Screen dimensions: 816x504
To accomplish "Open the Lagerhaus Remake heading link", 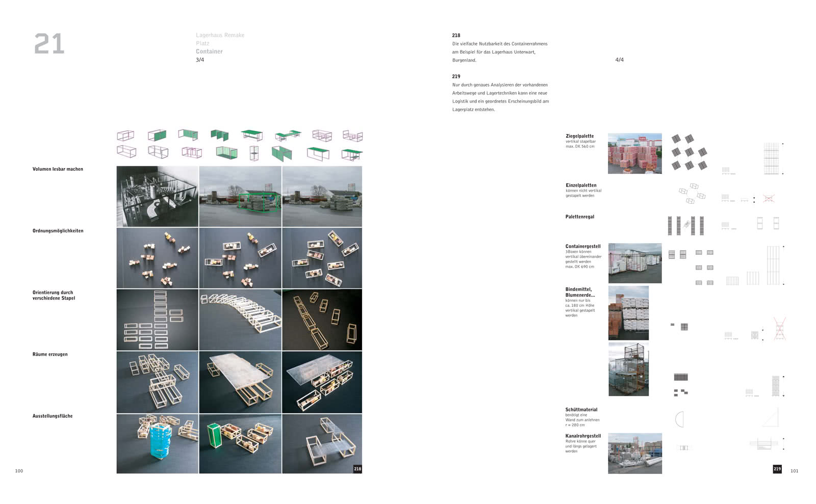I will click(220, 35).
